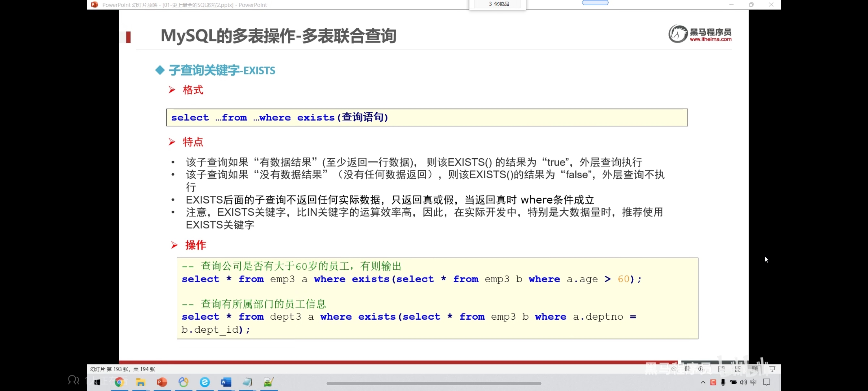Toggle the microphone tray icon
The width and height of the screenshot is (868, 391).
[x=723, y=382]
